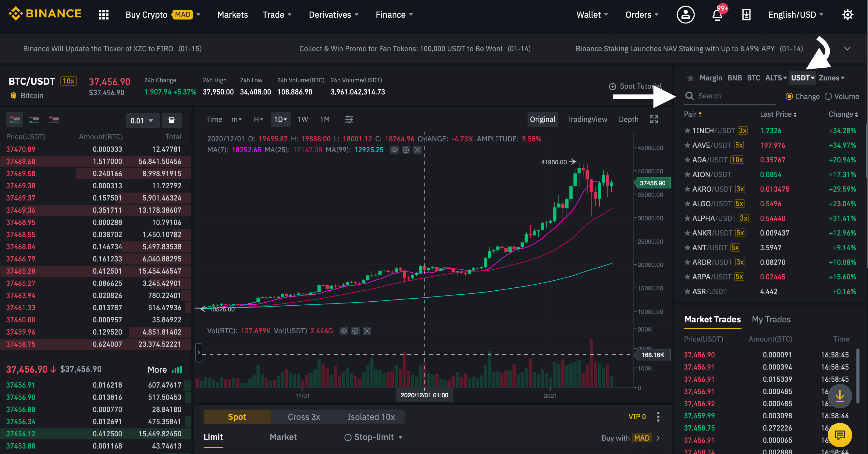Open the Wallet dropdown
The image size is (868, 454).
tap(592, 15)
